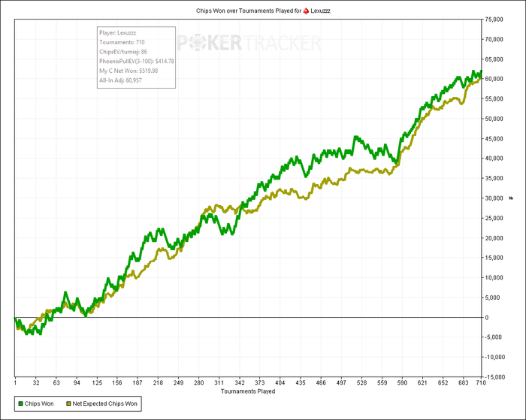Select the Chips Won legend label

click(39, 403)
